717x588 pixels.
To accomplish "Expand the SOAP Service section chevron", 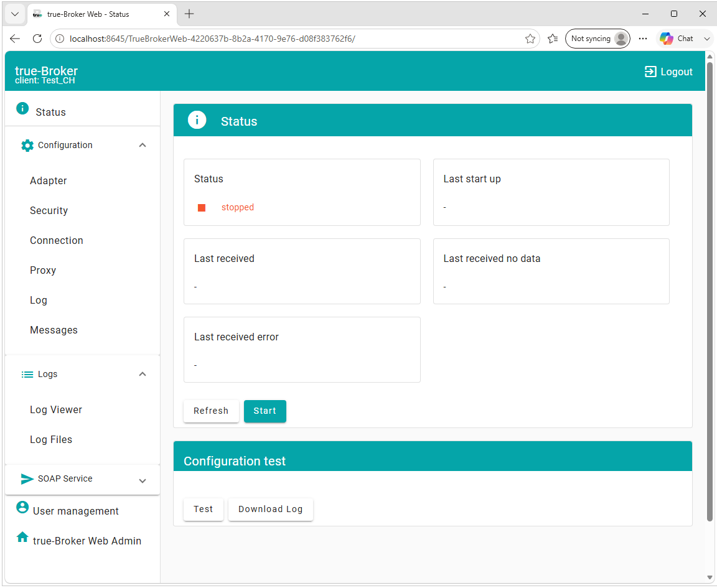I will pyautogui.click(x=143, y=481).
